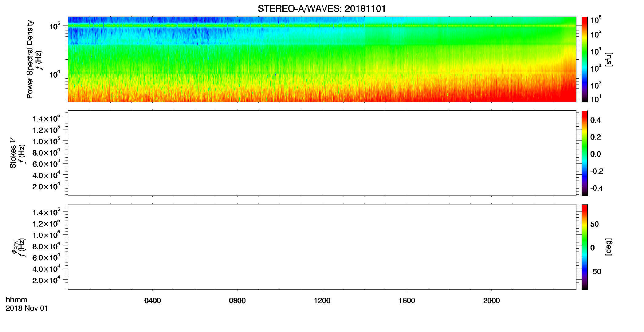This screenshot has width=644, height=332.
Task: Click the horizontal 10^5 Hz line in the spectrogram
Action: [x=322, y=26]
